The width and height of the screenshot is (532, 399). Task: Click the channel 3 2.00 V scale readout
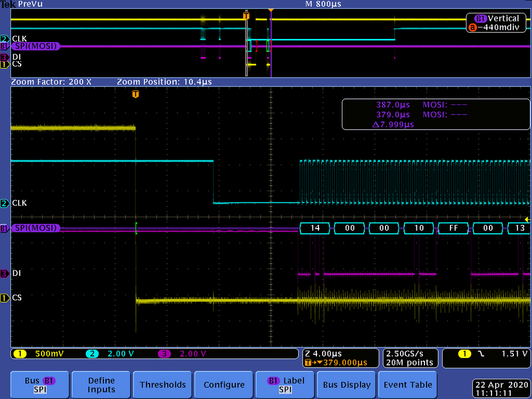click(x=193, y=354)
